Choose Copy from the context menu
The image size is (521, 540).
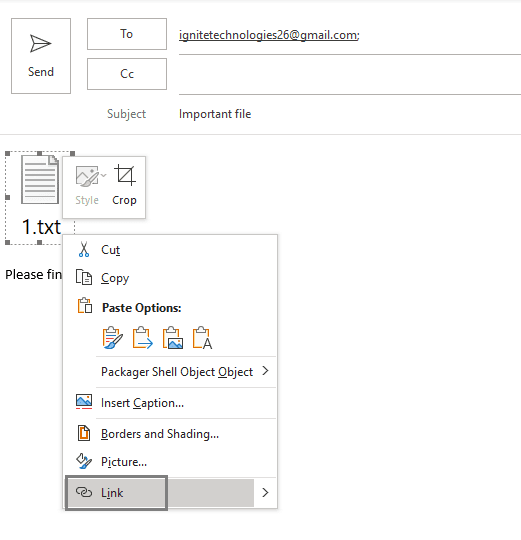170,278
